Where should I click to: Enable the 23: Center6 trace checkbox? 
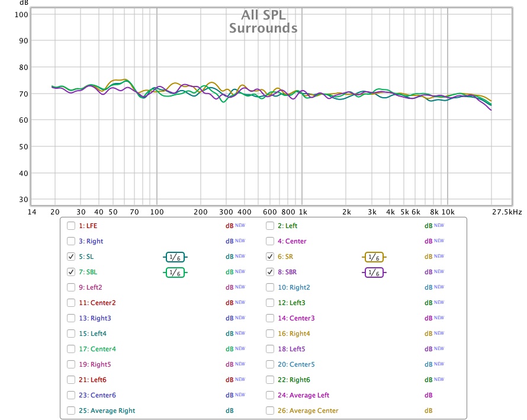tap(71, 395)
